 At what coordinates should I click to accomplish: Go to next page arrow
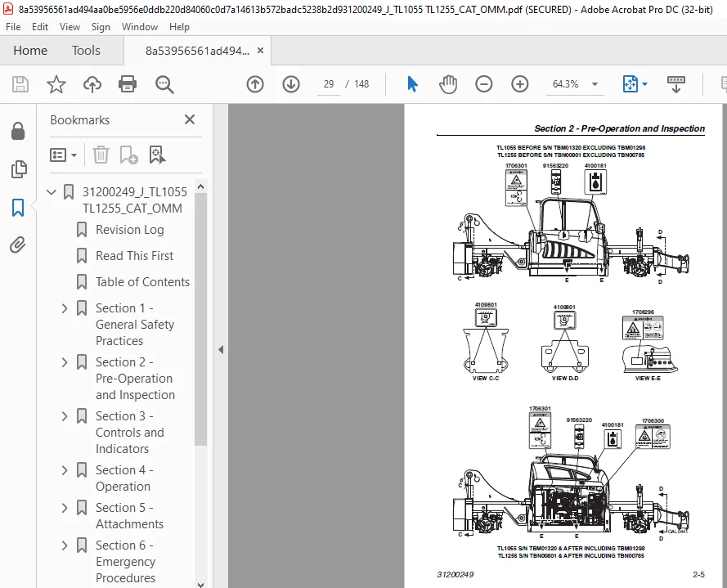[x=291, y=84]
